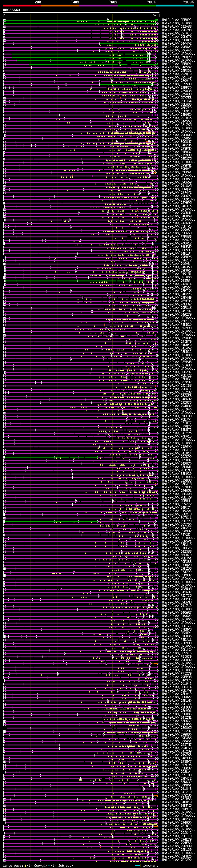Open hit UniRef100_Q40402
Screen dimensions: 197x868
[x=177, y=43]
